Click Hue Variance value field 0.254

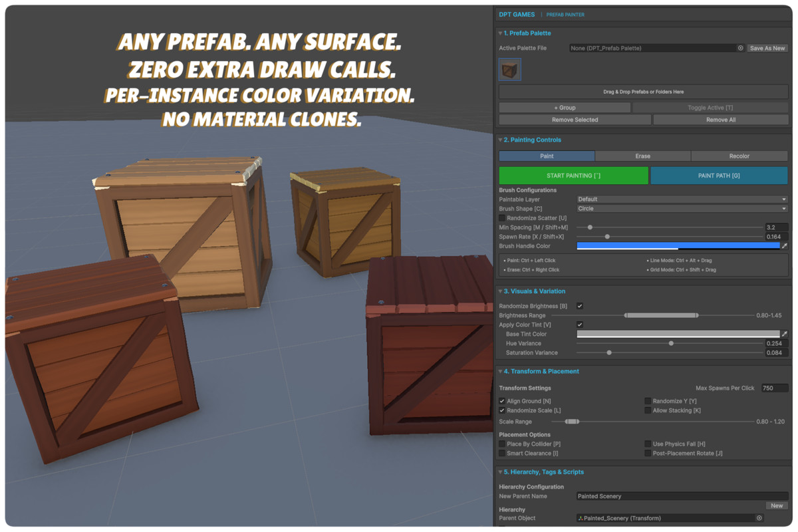(777, 343)
